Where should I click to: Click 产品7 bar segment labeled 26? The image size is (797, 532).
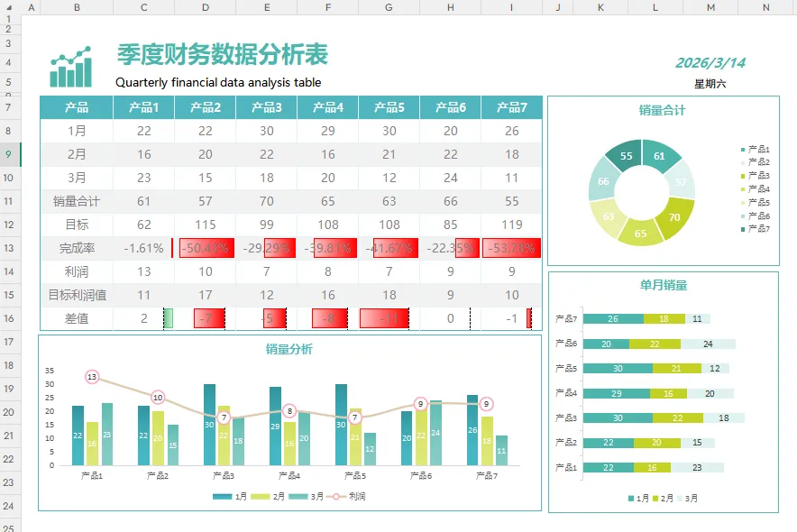pyautogui.click(x=613, y=318)
